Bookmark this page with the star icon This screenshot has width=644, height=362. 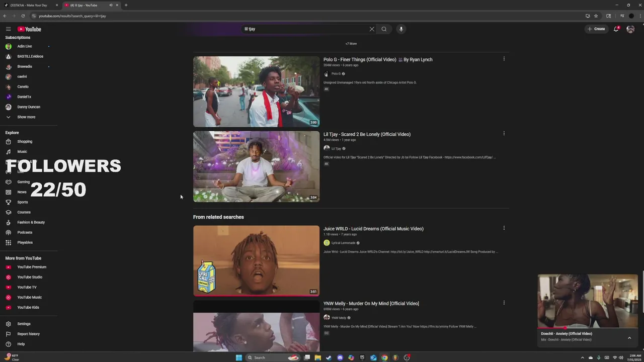[596, 16]
